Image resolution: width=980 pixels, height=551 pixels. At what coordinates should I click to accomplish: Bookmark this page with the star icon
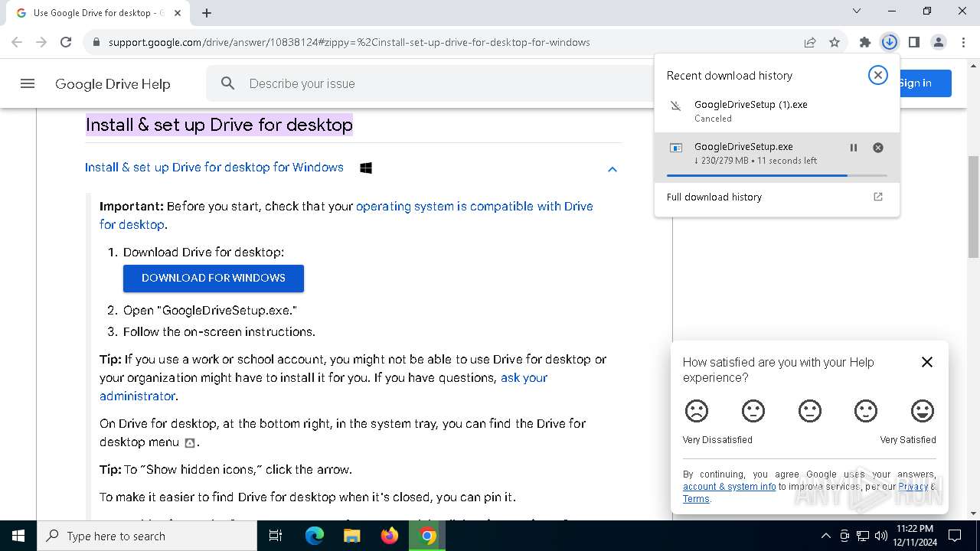835,42
